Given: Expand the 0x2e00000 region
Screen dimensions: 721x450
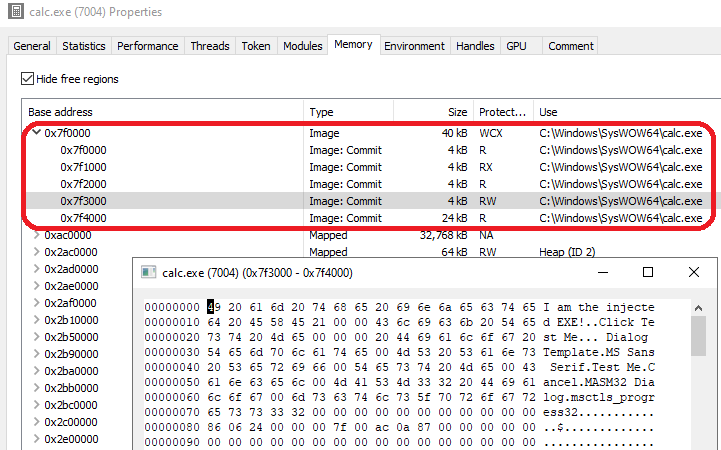Looking at the screenshot, I should pos(36,439).
